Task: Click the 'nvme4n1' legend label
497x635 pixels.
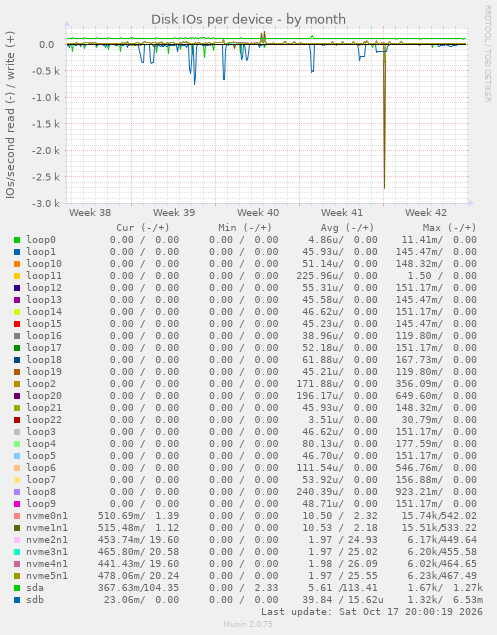Action: point(47,564)
